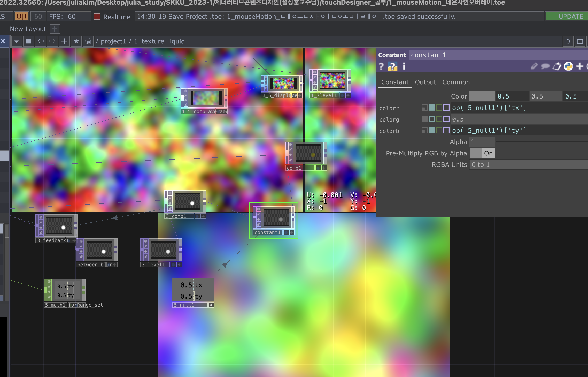
Task: Collapse the expanded Color parameter section
Action: [x=382, y=96]
